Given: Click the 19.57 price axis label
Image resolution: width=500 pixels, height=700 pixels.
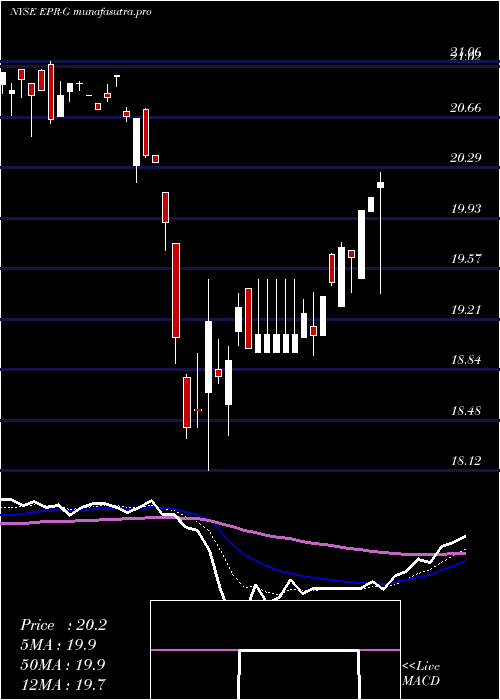Looking at the screenshot, I should point(466,258).
